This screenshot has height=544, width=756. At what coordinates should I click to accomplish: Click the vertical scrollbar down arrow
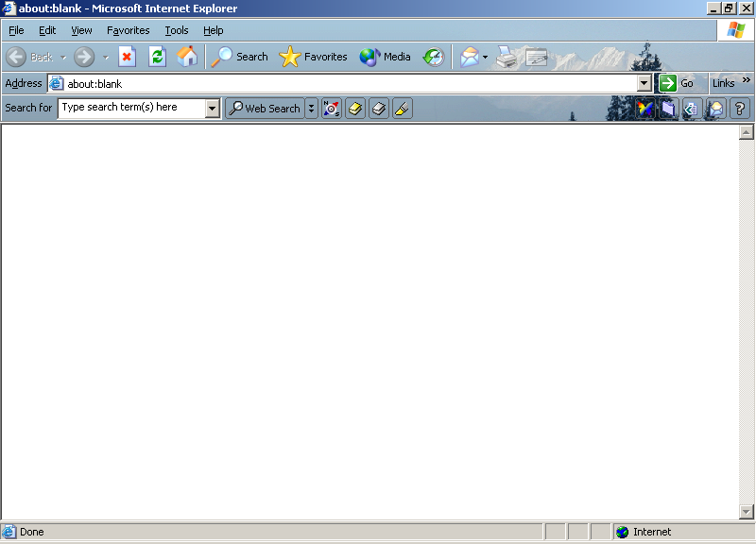tap(746, 512)
